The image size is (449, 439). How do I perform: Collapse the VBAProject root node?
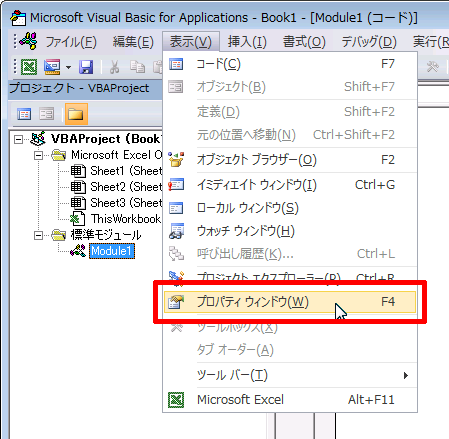point(19,139)
